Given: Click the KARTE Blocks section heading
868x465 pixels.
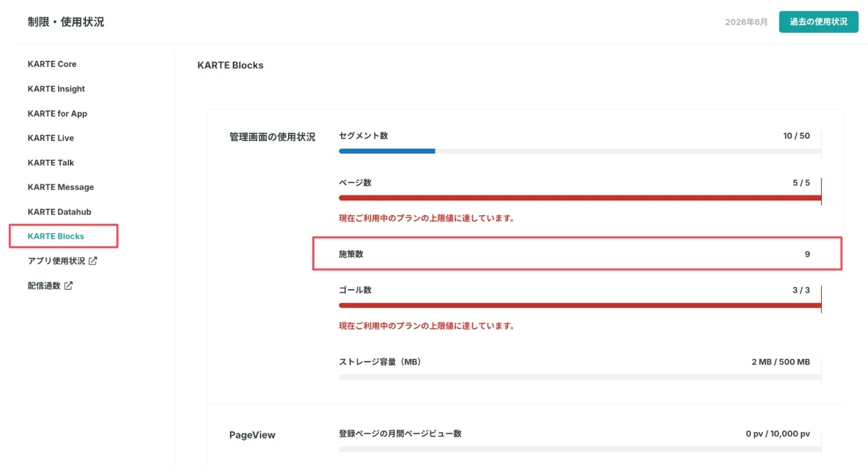Looking at the screenshot, I should (x=231, y=65).
